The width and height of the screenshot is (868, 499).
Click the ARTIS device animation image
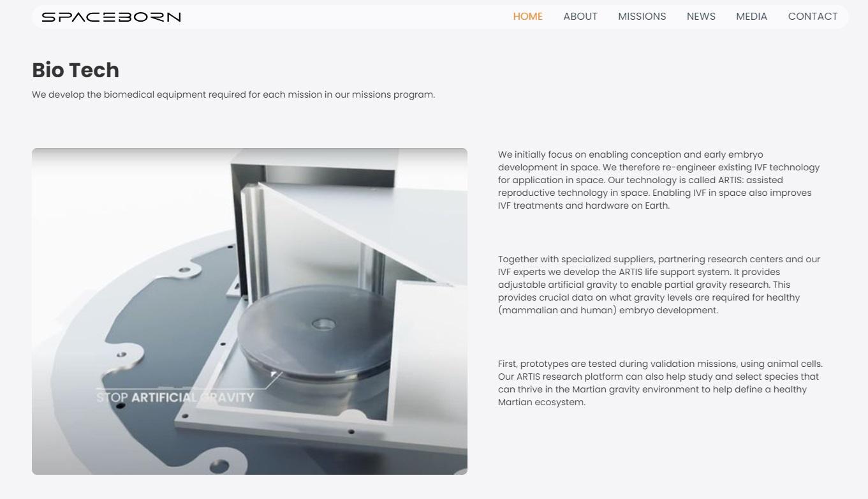(x=249, y=311)
